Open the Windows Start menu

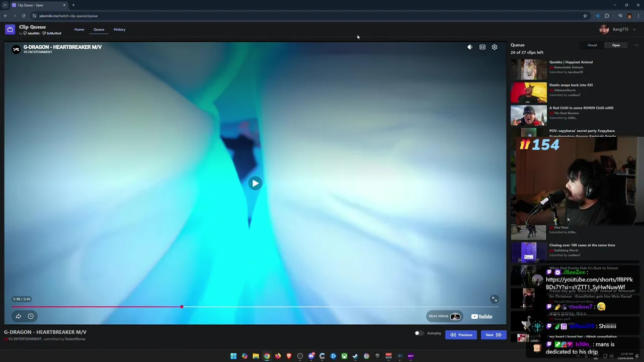coord(233,356)
